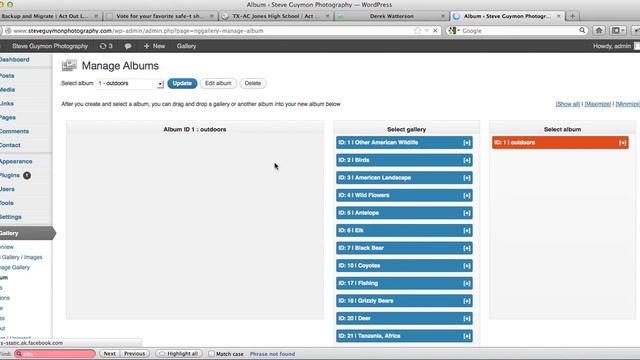Image resolution: width=640 pixels, height=360 pixels.
Task: Expand the Black Bear gallery [+]
Action: click(x=467, y=248)
